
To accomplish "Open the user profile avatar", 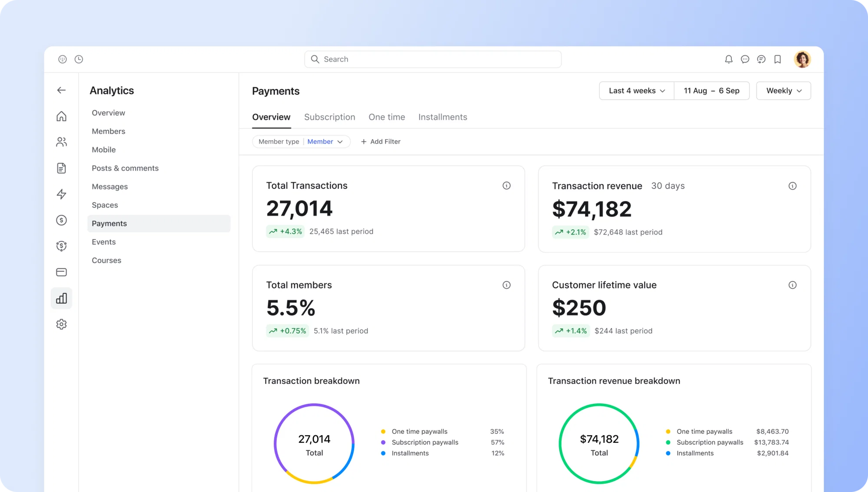I will click(x=802, y=59).
